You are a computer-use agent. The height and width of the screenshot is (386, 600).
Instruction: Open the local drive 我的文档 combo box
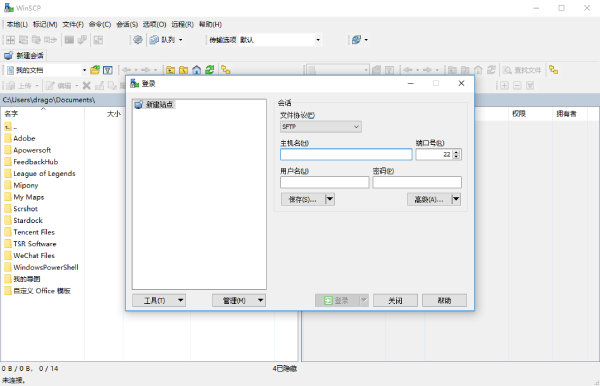tap(47, 70)
